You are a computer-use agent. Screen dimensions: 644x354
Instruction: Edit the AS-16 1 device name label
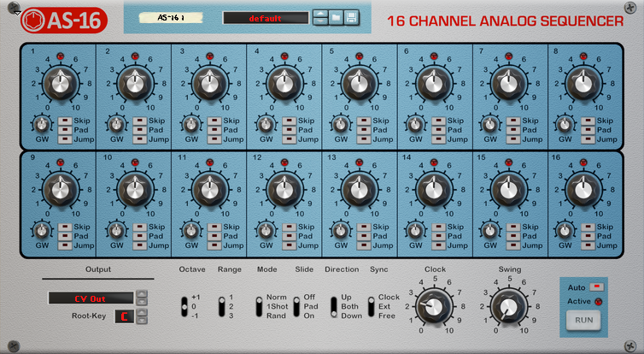pyautogui.click(x=171, y=18)
